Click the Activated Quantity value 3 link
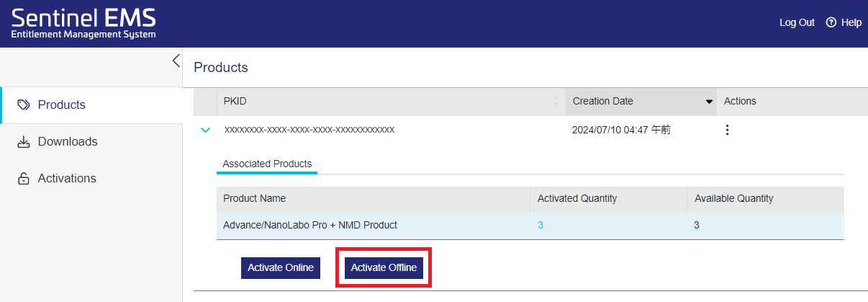 click(541, 226)
